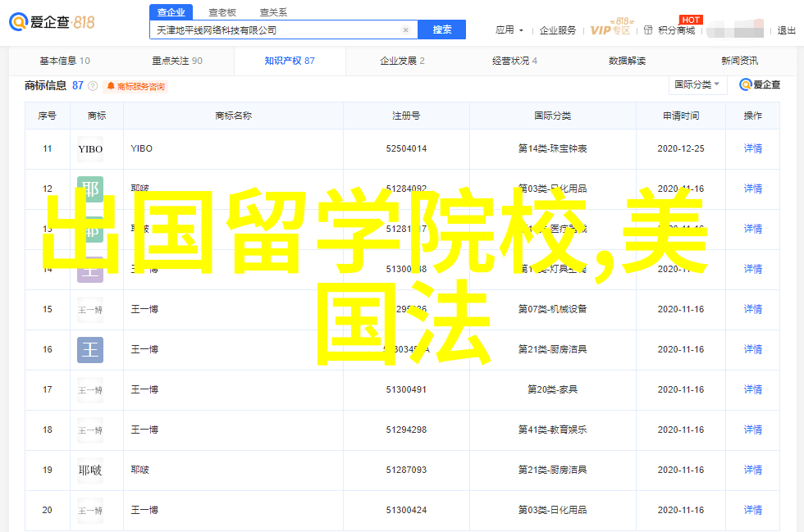
Task: Click the help question icon beside 商标信息
Action: coord(93,86)
